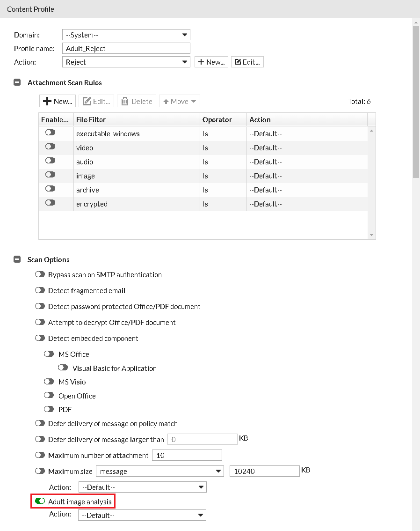The image size is (420, 531).
Task: Toggle Bypass scan on SMTP authentication
Action: pyautogui.click(x=40, y=274)
